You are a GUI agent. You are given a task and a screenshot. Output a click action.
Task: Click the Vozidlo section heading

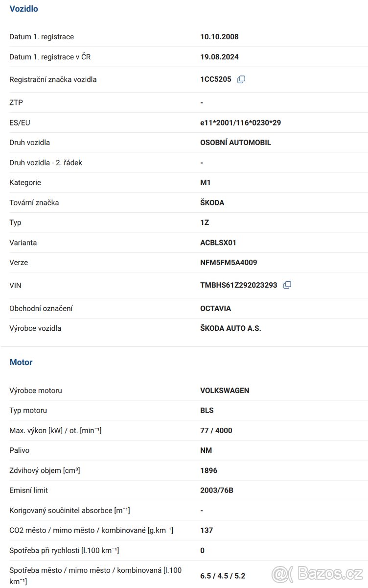[23, 9]
